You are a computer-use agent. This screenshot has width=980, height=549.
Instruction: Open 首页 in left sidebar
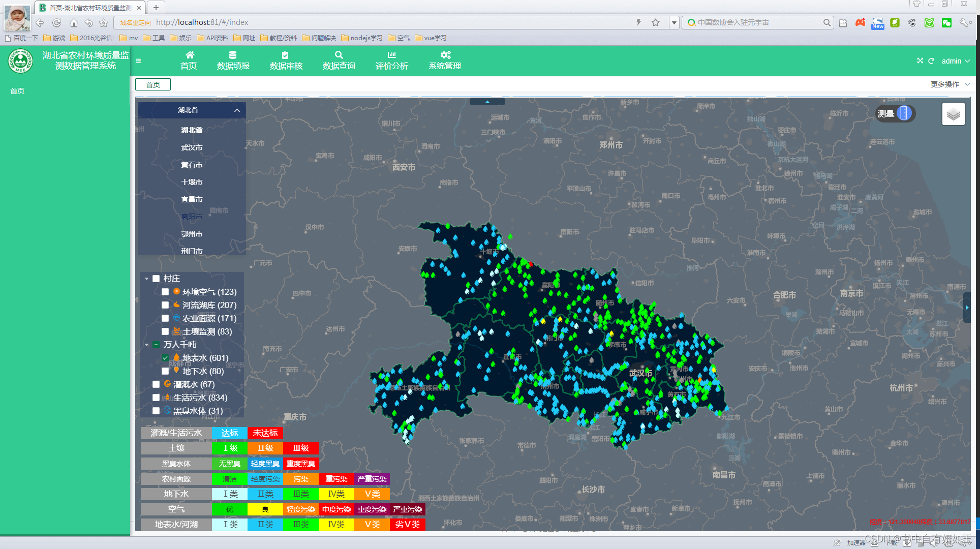18,91
